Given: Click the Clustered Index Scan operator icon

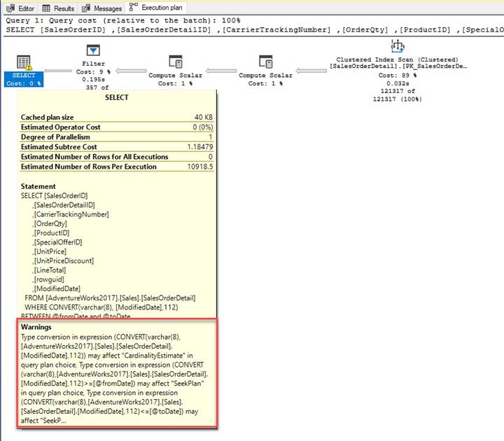Looking at the screenshot, I should [398, 46].
